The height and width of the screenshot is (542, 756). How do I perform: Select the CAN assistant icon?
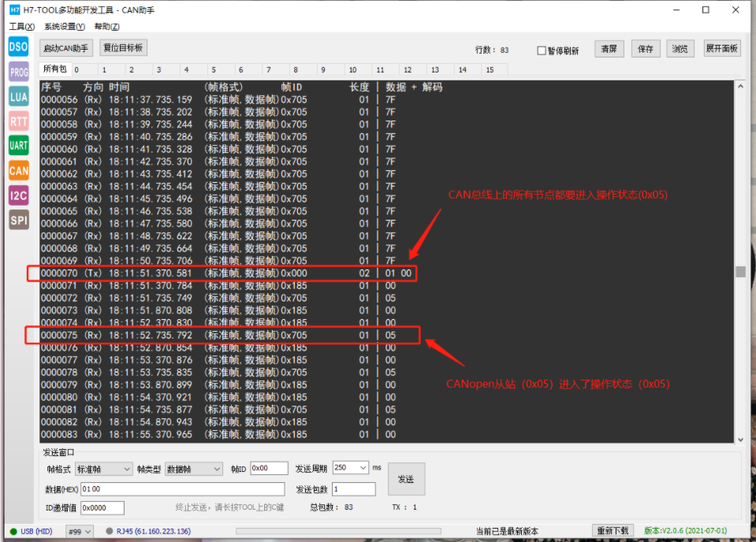tap(17, 170)
